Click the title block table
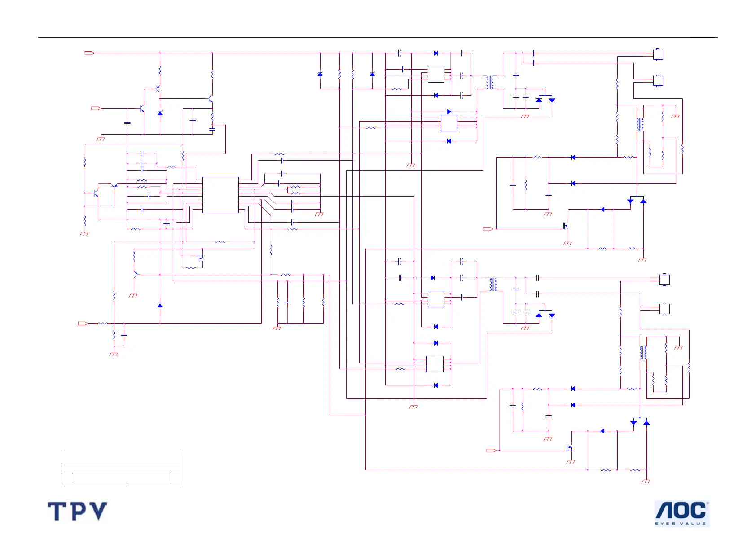 coord(121,468)
